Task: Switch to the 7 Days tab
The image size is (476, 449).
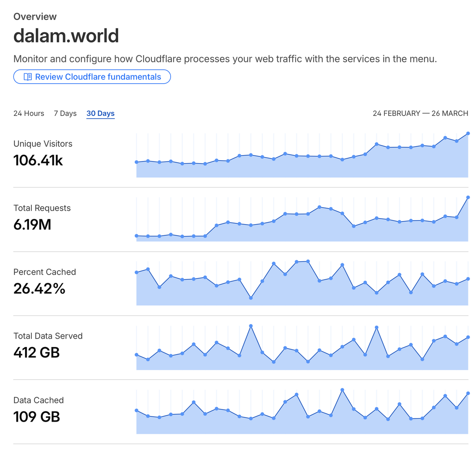Action: (65, 113)
